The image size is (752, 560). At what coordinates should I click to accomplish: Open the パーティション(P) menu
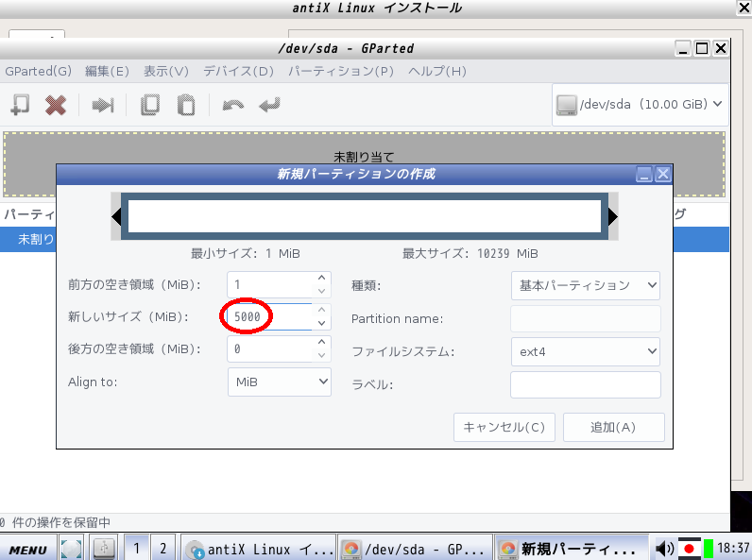coord(341,72)
